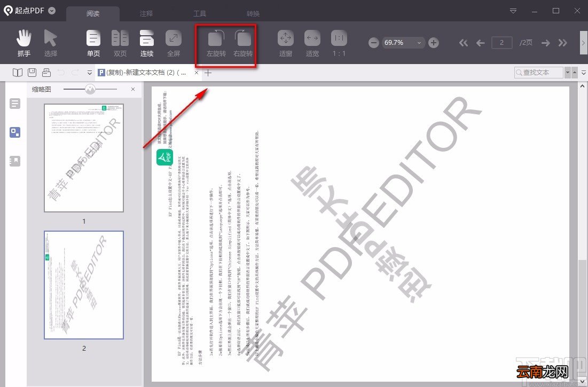
Task: Click the save disk icon
Action: [x=32, y=72]
